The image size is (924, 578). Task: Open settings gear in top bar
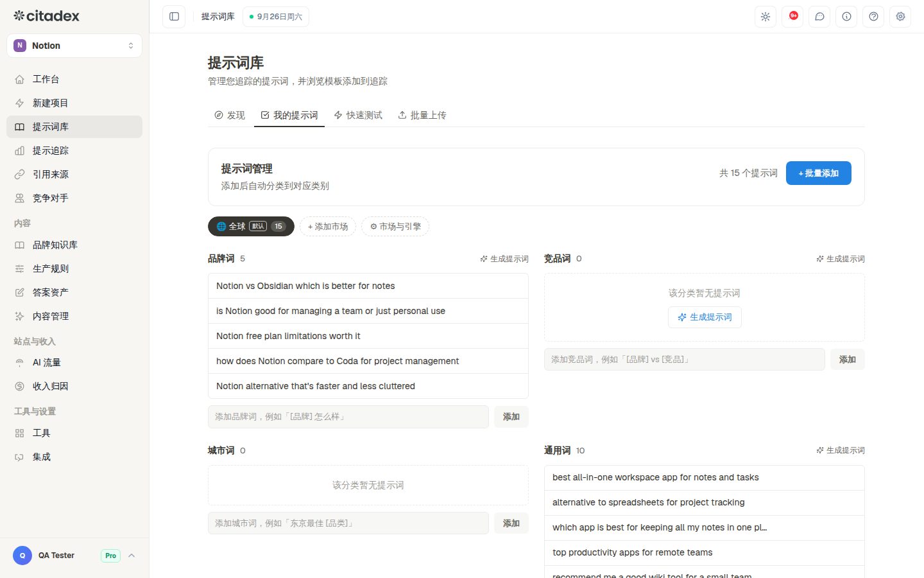coord(900,17)
